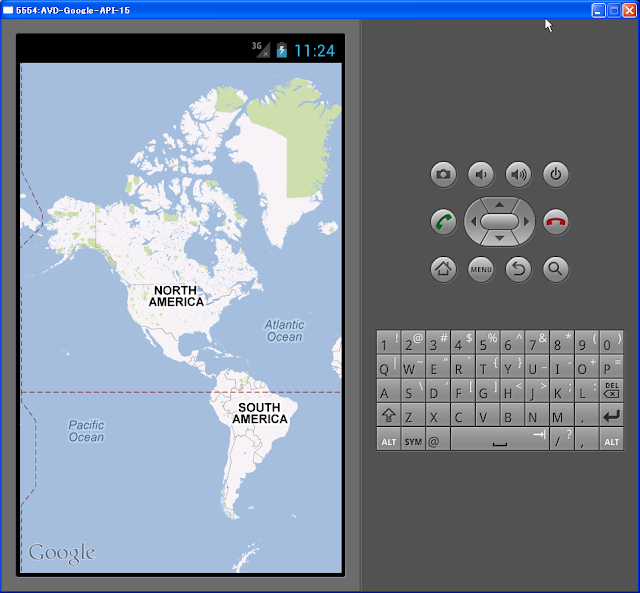Click the D-pad center select button
This screenshot has height=593, width=640.
click(500, 222)
